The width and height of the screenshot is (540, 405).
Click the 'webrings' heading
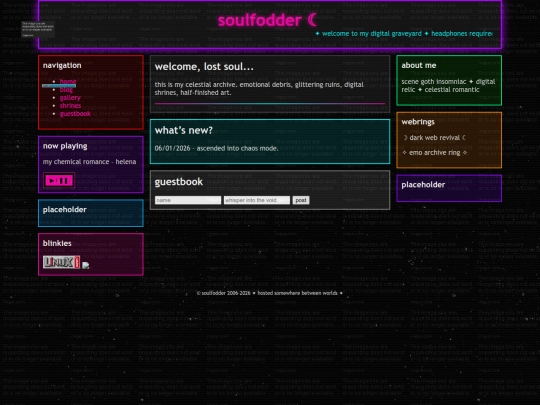[418, 122]
